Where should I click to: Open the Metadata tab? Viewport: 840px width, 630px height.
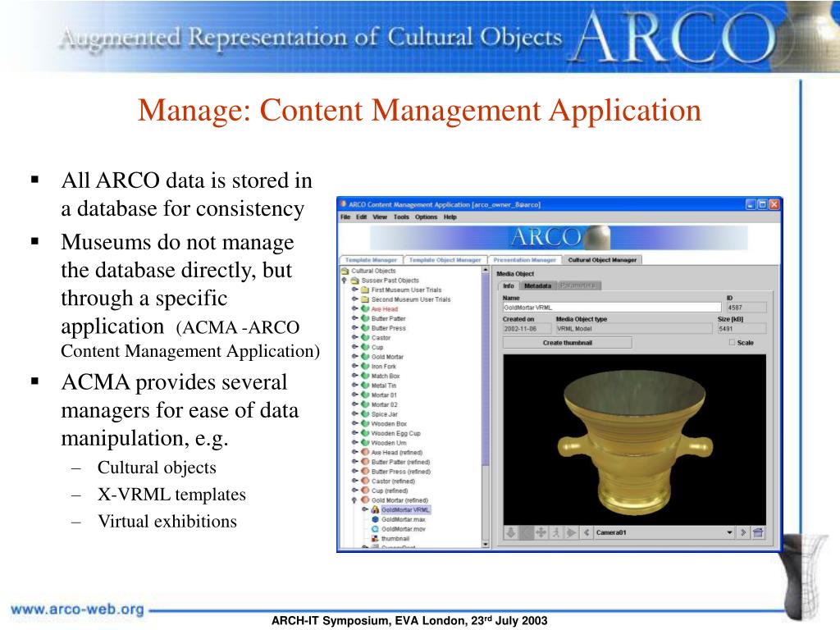pyautogui.click(x=537, y=286)
